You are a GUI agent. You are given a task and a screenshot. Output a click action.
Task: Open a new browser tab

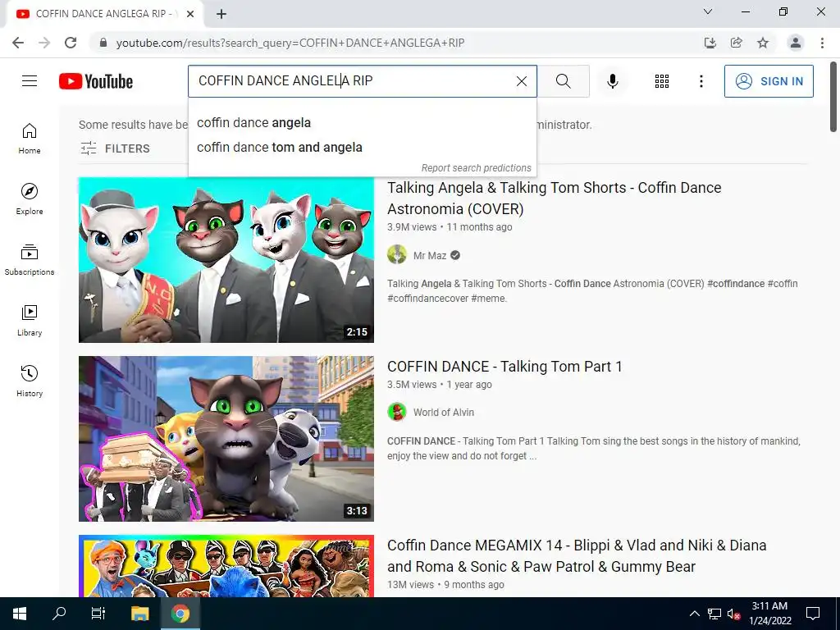pyautogui.click(x=221, y=14)
